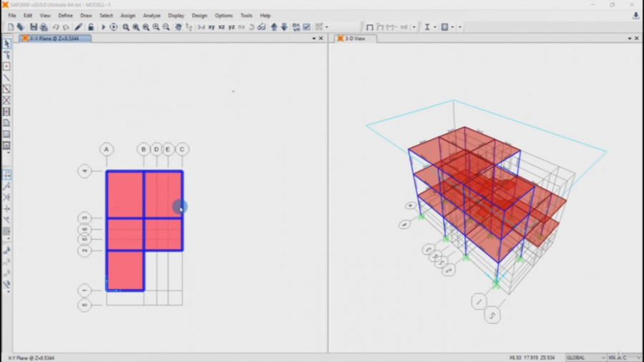Click the pencil refresh window icon
644x362 pixels.
point(79,27)
